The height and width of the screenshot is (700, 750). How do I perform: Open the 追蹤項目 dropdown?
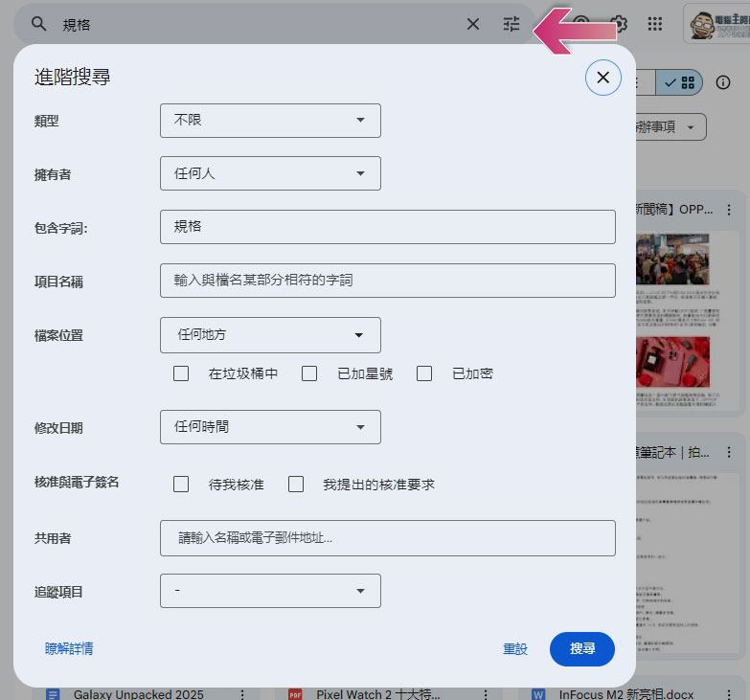pos(270,591)
